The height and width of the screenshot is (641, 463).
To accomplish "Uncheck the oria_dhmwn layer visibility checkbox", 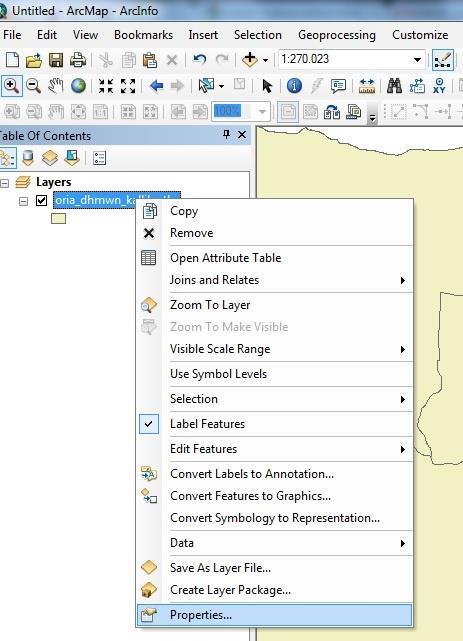I will coord(41,200).
